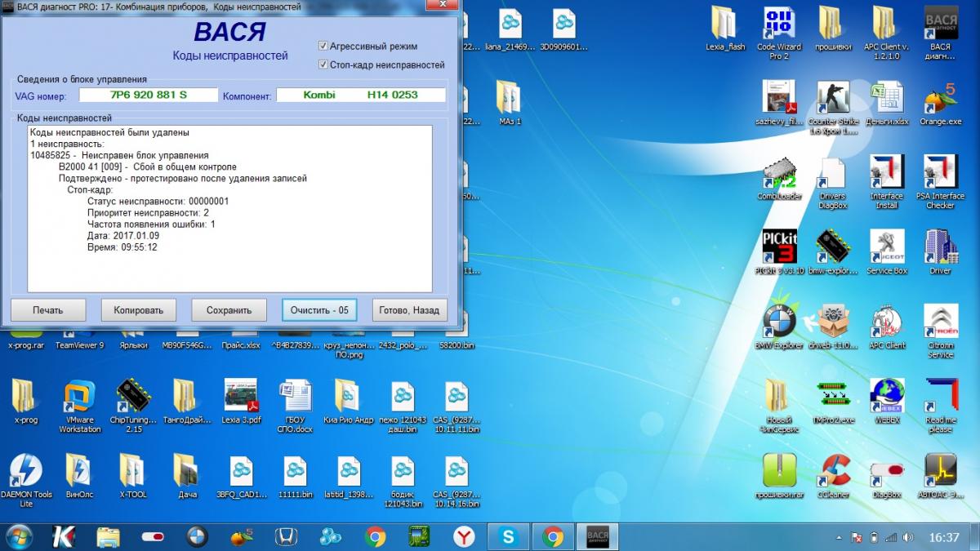Image resolution: width=980 pixels, height=551 pixels.
Task: Select the ГБОУ СПО.docx document icon
Action: 295,406
